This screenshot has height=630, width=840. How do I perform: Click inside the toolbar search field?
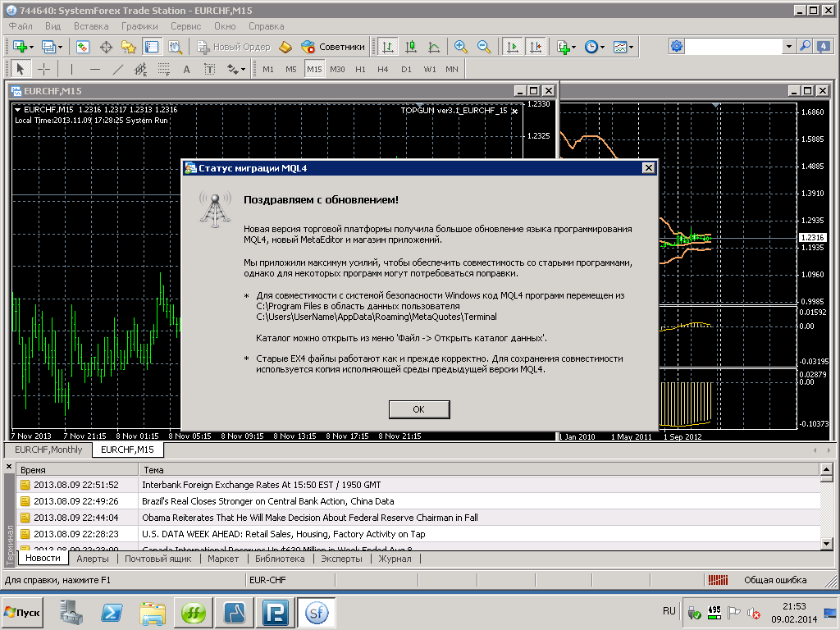[734, 47]
